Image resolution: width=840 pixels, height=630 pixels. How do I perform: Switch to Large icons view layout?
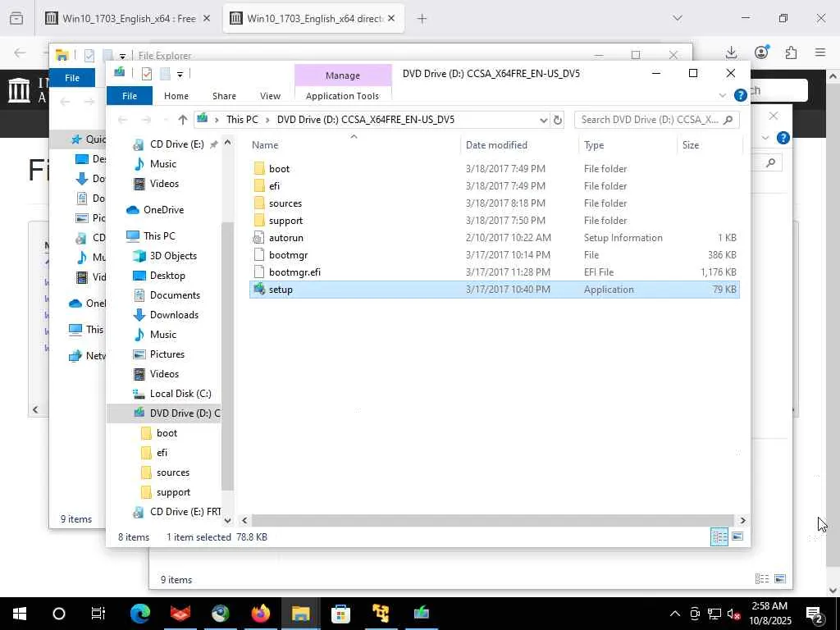click(737, 536)
